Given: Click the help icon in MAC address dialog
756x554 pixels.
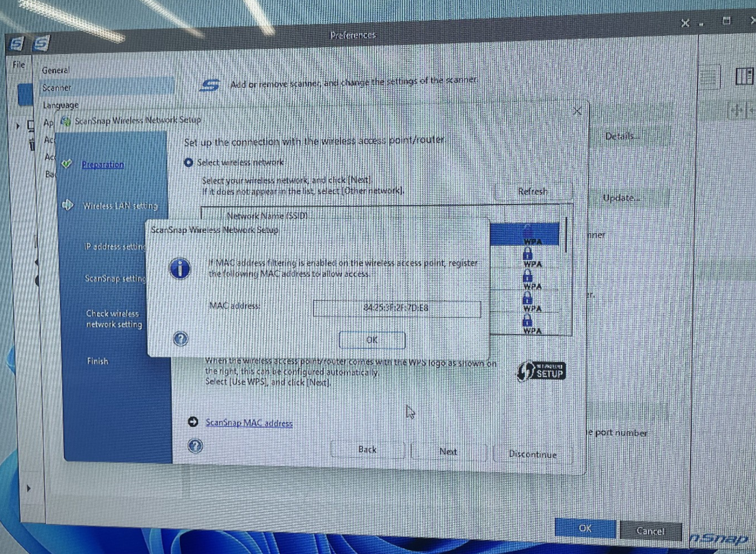Looking at the screenshot, I should click(180, 339).
